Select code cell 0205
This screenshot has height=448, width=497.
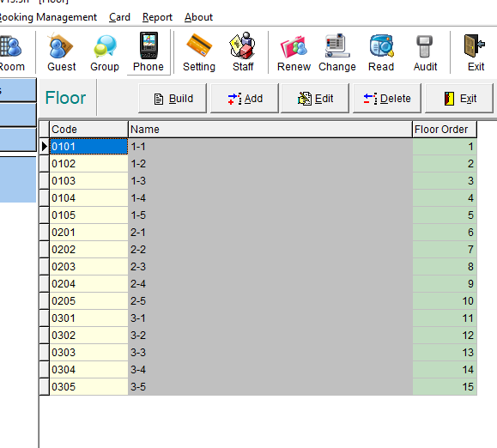[x=88, y=300]
